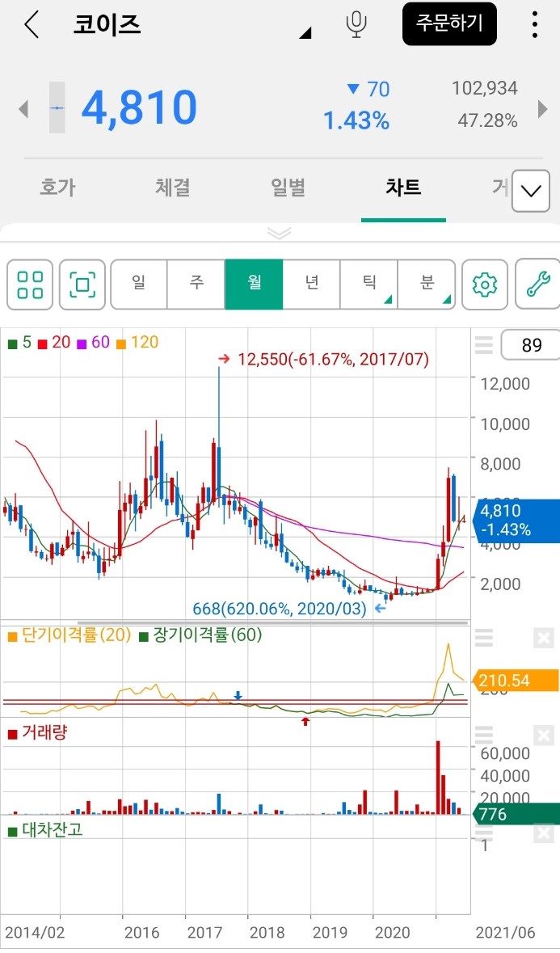Tap the 20-period moving average legend

(x=55, y=342)
